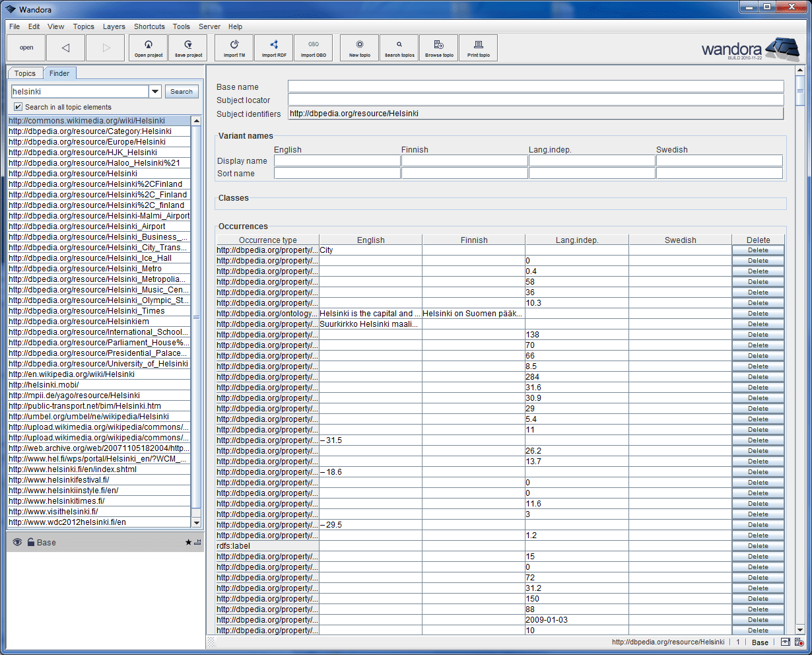Click the Save project toolbar icon
This screenshot has height=655, width=812.
(x=187, y=48)
